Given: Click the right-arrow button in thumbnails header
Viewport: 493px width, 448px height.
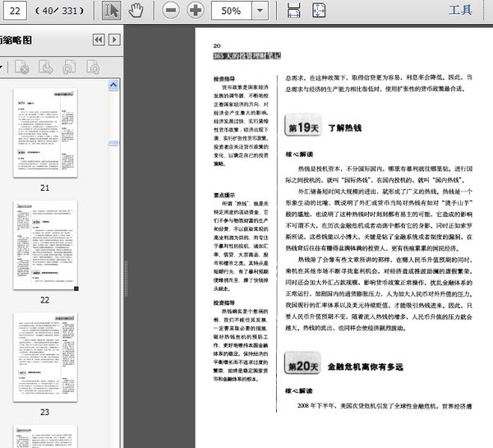Looking at the screenshot, I should tap(116, 39).
